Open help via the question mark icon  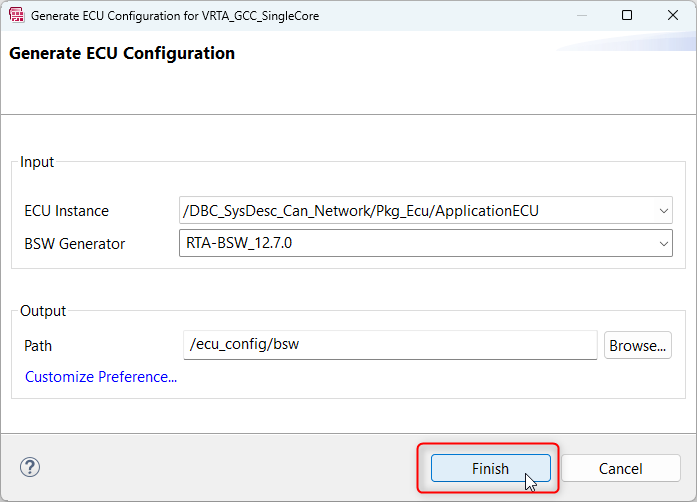[30, 467]
